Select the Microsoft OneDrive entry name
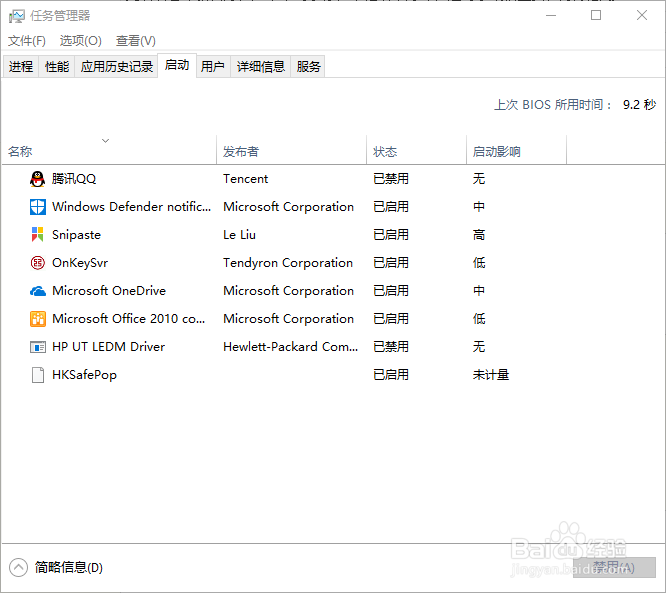The height and width of the screenshot is (593, 666). click(109, 291)
